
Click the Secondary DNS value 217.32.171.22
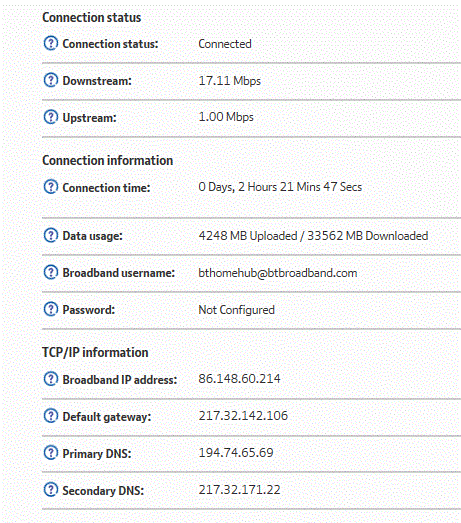239,490
